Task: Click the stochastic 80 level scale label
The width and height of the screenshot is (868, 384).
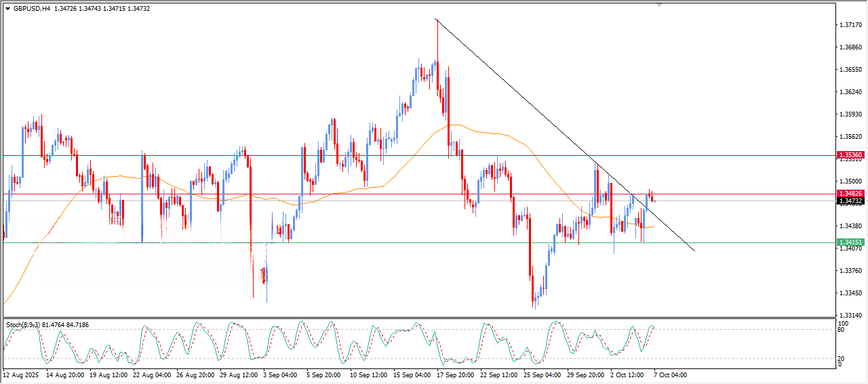Action: click(843, 330)
